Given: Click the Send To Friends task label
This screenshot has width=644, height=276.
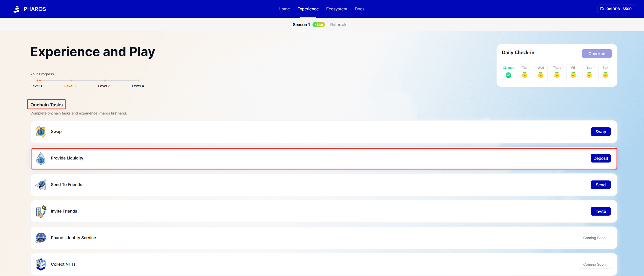Looking at the screenshot, I should 67,185.
